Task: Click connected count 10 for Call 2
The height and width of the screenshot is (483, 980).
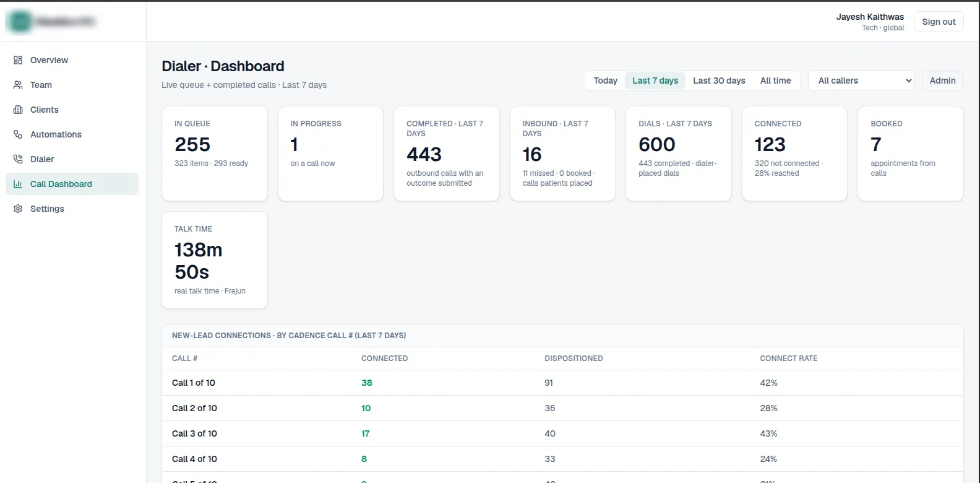Action: (x=366, y=408)
